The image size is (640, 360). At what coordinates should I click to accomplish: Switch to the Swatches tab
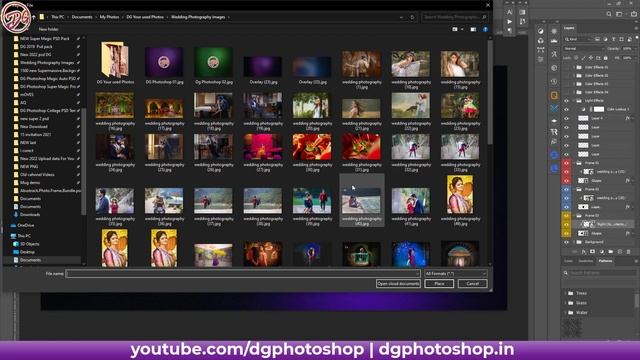tap(585, 261)
